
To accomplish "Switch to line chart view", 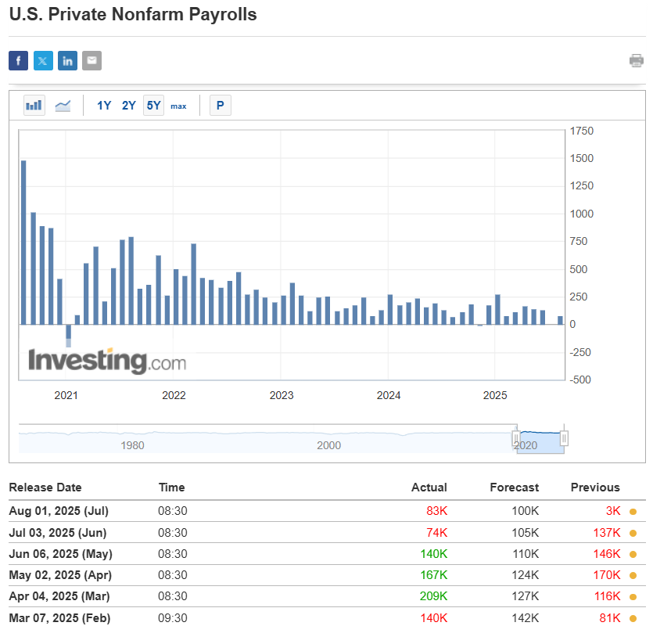I will pyautogui.click(x=63, y=105).
